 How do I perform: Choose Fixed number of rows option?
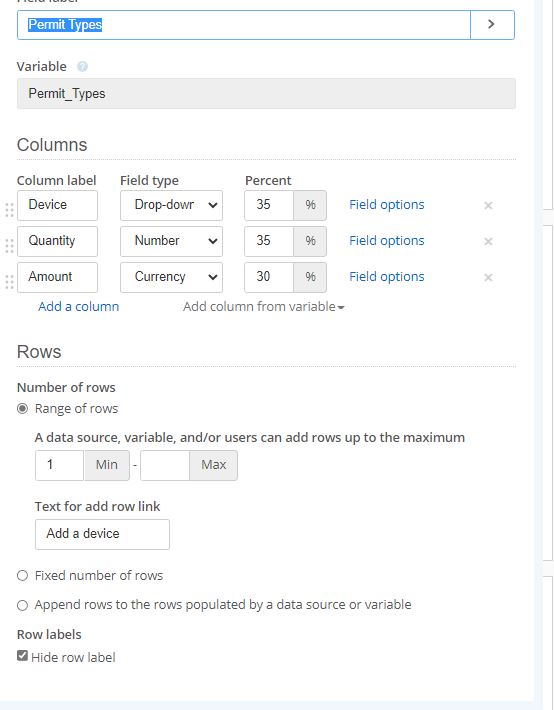(x=22, y=576)
